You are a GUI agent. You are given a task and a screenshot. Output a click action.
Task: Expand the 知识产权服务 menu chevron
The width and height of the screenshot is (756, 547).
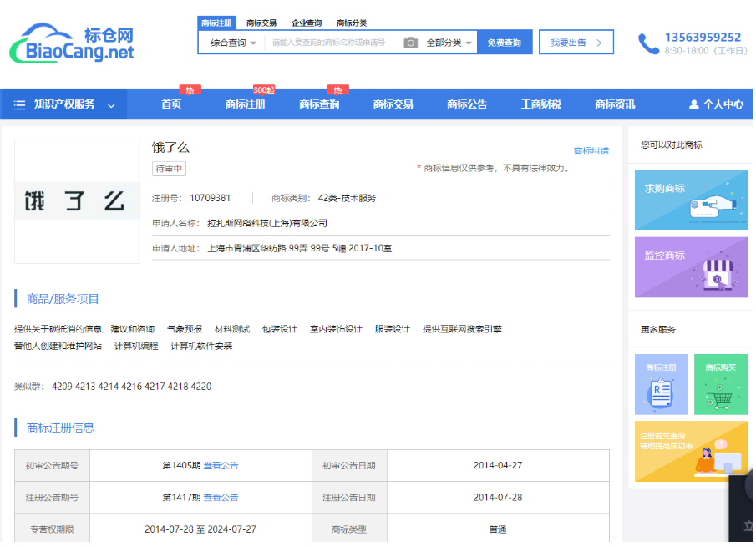(111, 105)
